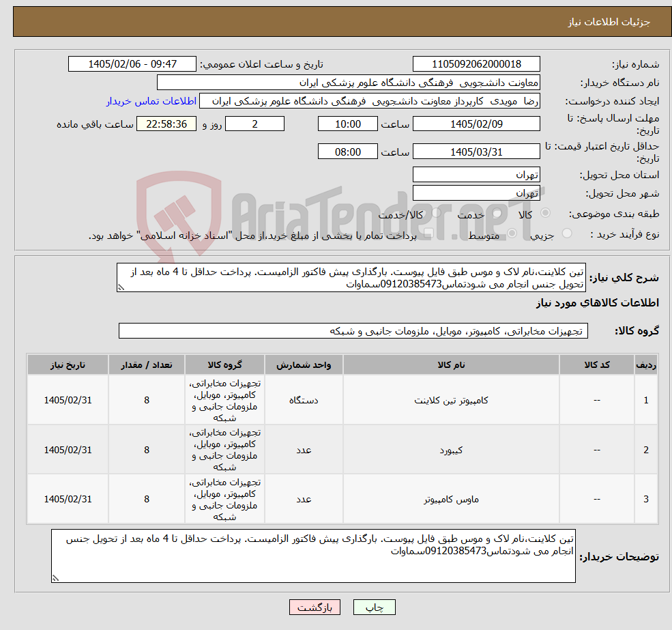Click the general need description textarea
Screen dimensions: 672x630
(351, 278)
